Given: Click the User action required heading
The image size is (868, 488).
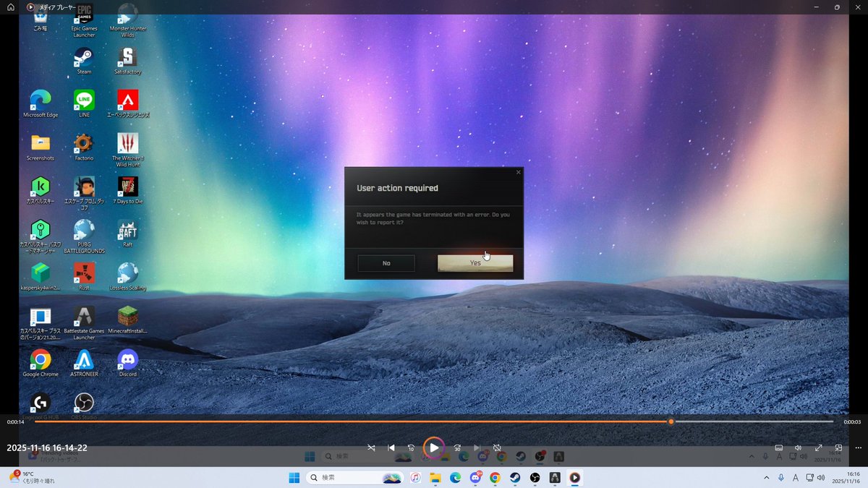Looking at the screenshot, I should pos(397,188).
